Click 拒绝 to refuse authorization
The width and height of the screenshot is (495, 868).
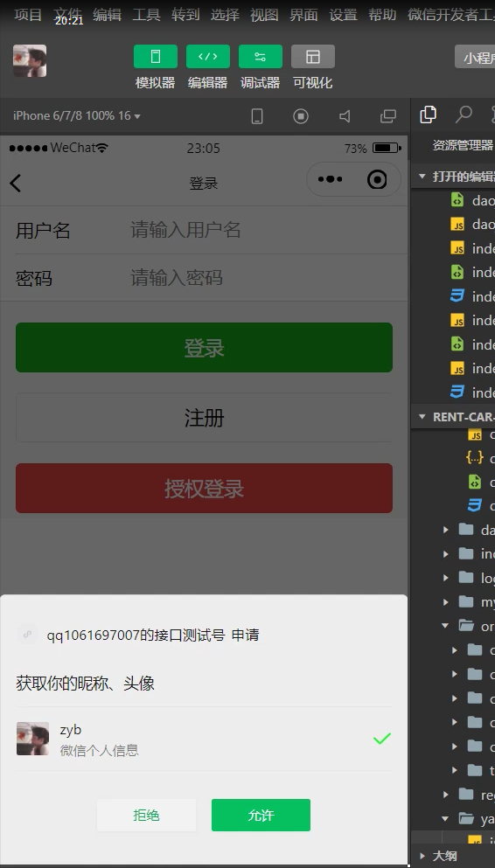147,815
